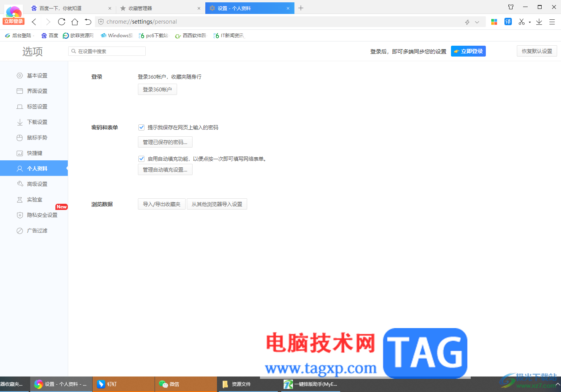
Task: Open the screenshot tool dropdown arrow
Action: pyautogui.click(x=530, y=22)
